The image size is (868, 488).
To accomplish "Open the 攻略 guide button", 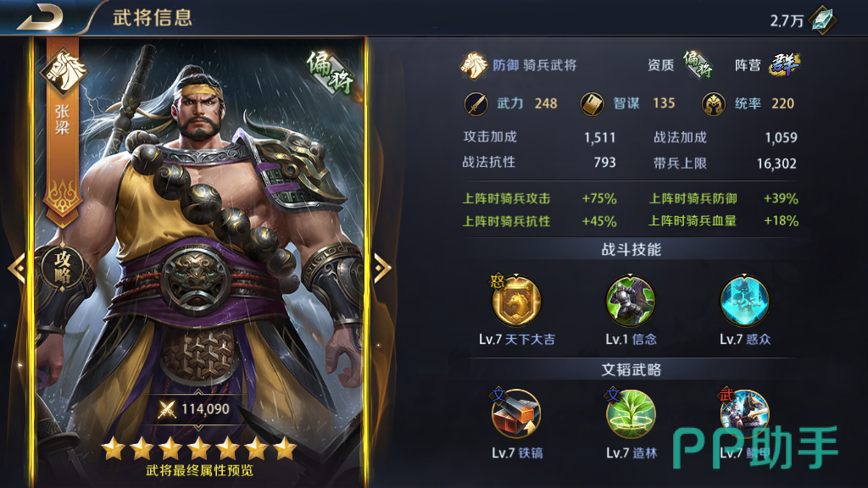I will (62, 267).
